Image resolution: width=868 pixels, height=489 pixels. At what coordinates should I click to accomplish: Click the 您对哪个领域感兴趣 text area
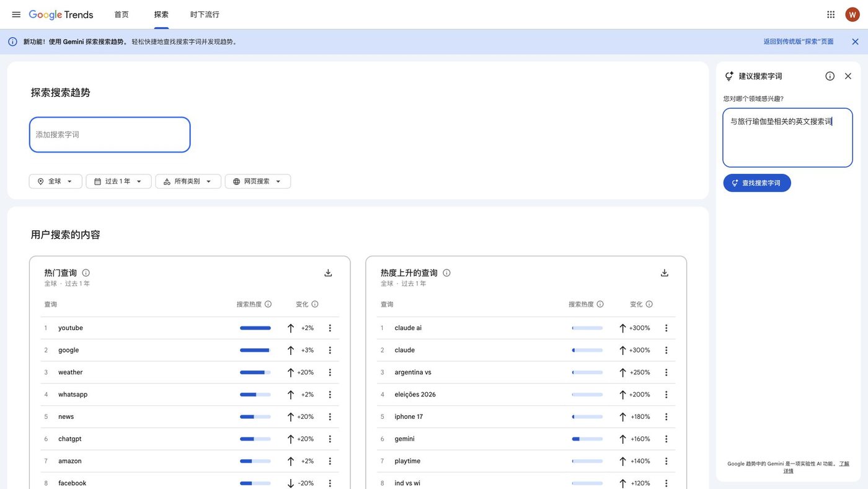click(787, 138)
